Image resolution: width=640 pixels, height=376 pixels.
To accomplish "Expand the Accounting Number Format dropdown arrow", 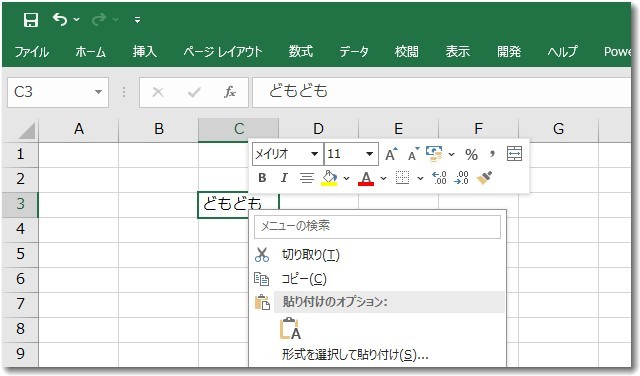I will point(451,154).
